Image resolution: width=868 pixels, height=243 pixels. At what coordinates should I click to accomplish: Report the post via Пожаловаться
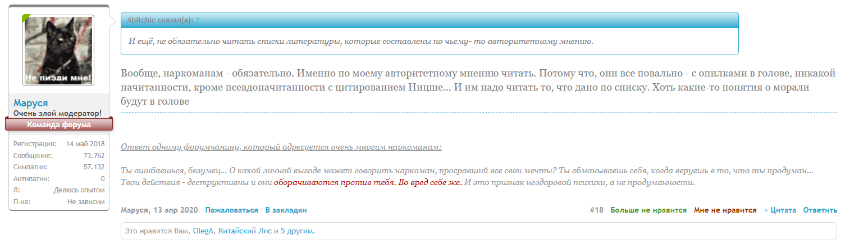tap(231, 210)
